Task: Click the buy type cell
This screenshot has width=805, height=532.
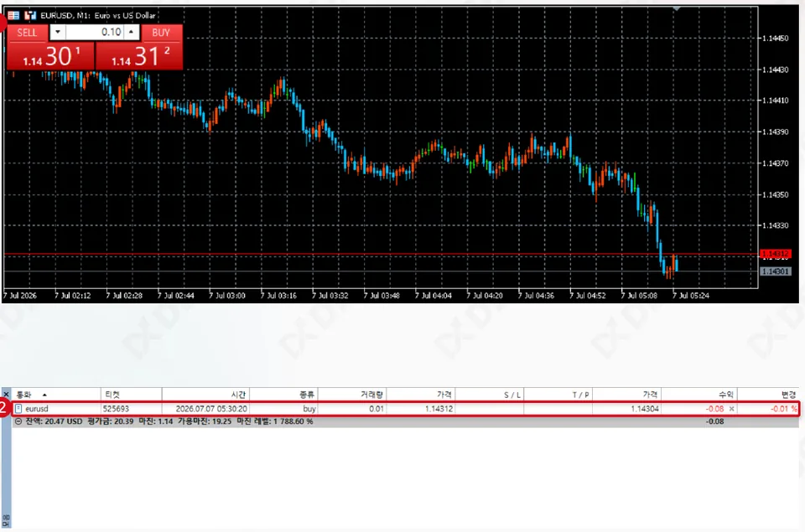Action: click(x=309, y=409)
